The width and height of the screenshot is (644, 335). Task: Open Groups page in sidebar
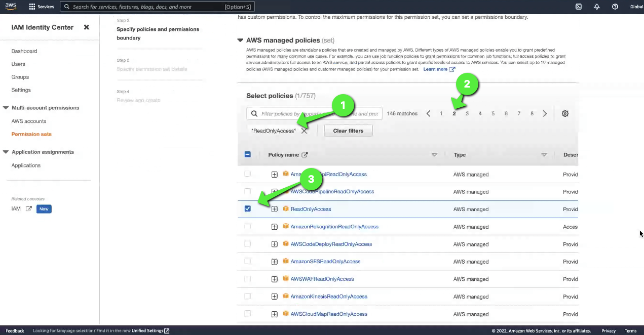(20, 77)
